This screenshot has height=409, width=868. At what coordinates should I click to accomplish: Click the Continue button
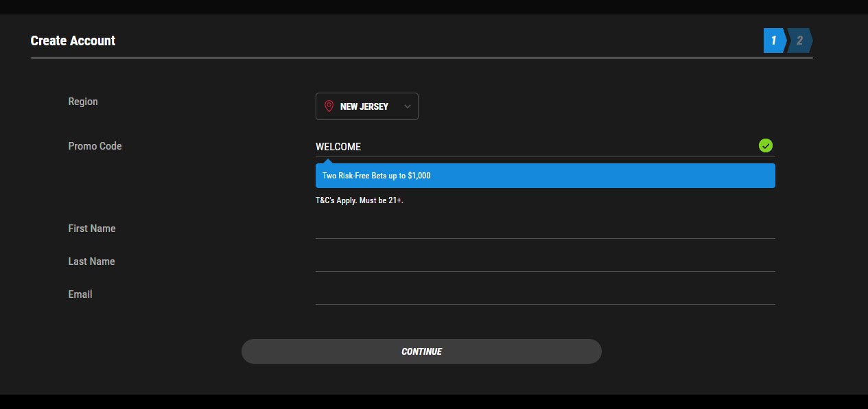tap(421, 351)
